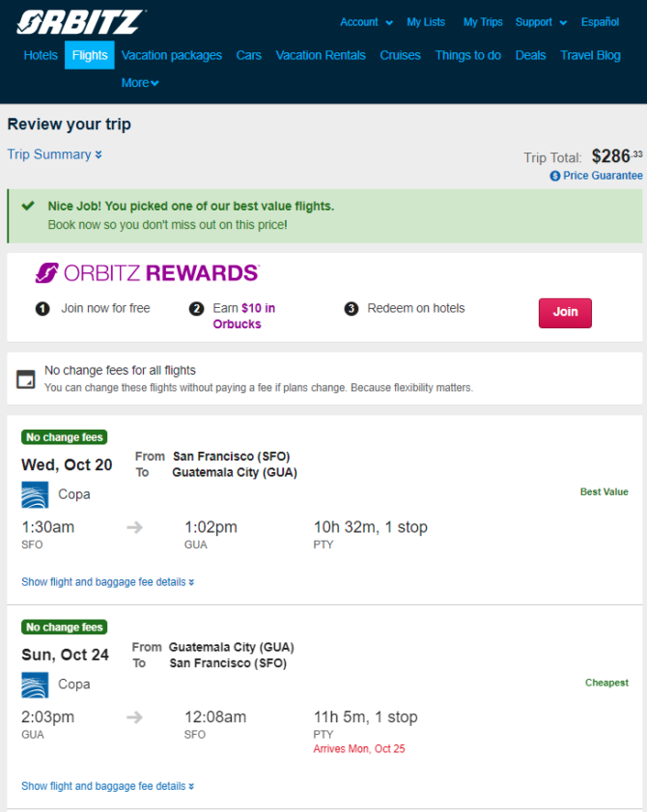Open the Support dropdown menu
Screen dimensions: 647x812
point(541,22)
